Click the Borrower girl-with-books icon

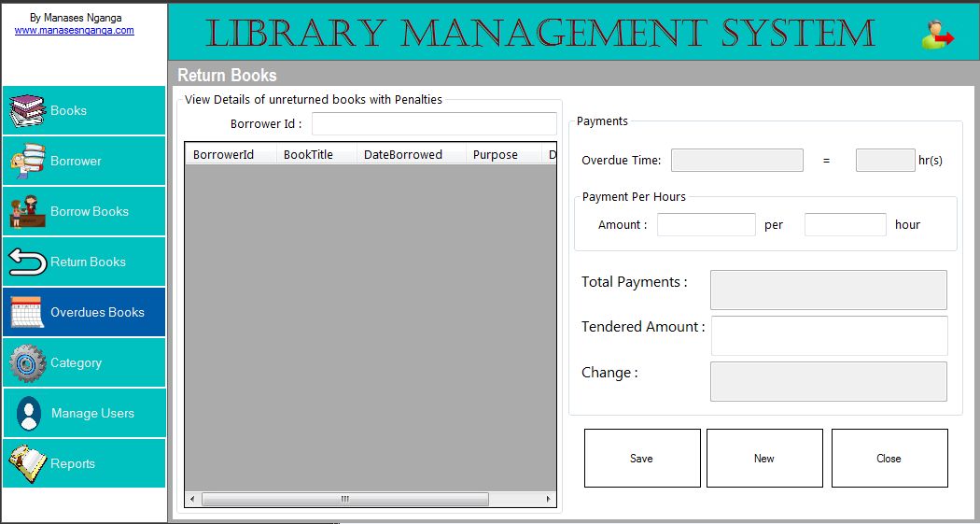pos(27,162)
